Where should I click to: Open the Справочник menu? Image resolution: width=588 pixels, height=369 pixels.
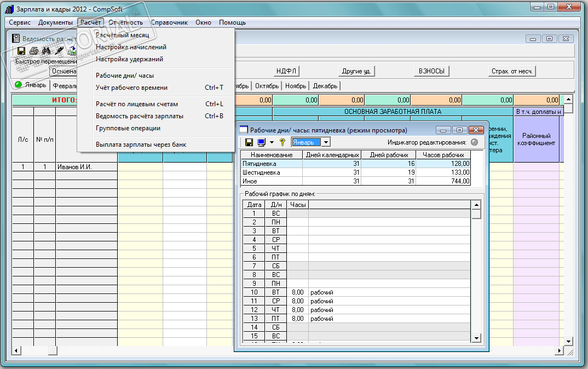tap(169, 22)
